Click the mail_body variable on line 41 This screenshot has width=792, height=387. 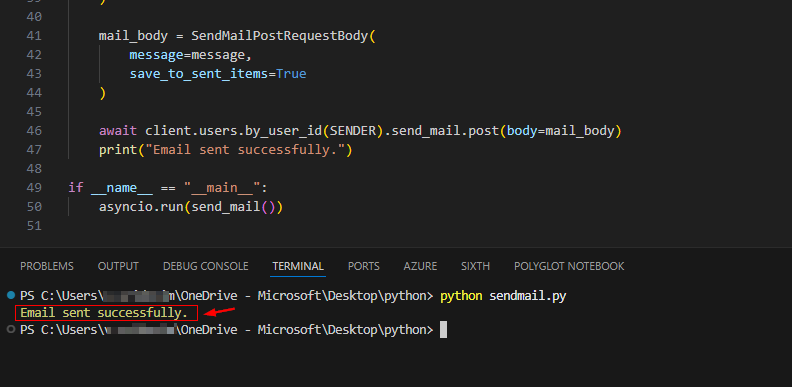(133, 36)
